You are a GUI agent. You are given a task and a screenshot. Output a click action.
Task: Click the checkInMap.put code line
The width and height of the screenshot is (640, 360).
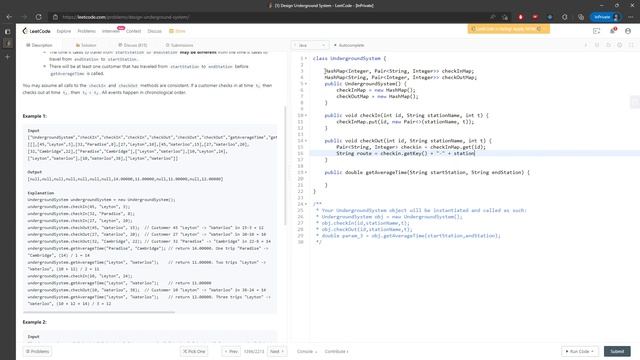(x=405, y=122)
